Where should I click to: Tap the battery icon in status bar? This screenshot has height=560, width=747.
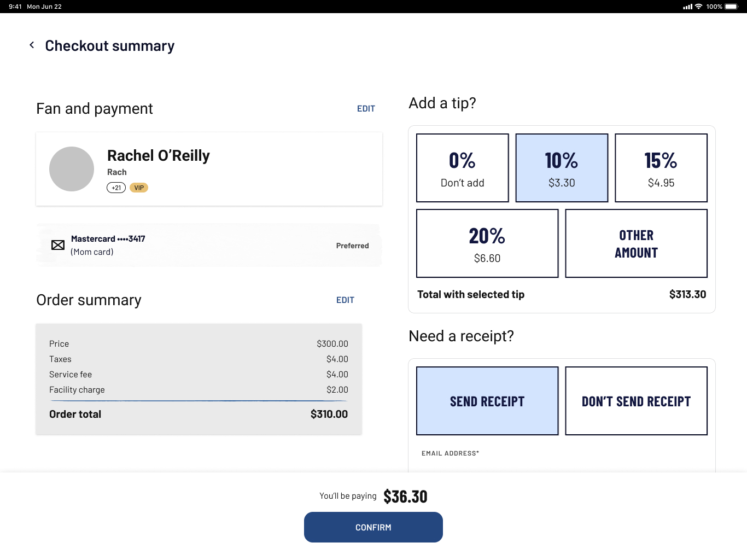(x=731, y=7)
